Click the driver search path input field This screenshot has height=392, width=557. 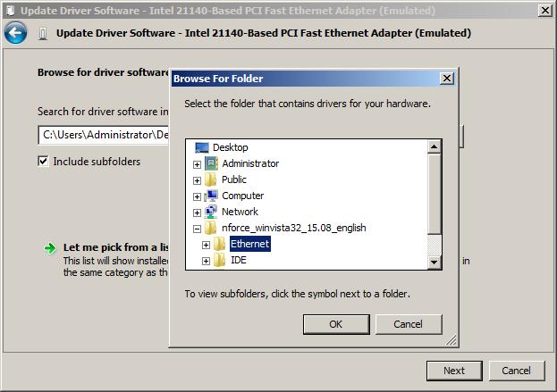[103, 135]
